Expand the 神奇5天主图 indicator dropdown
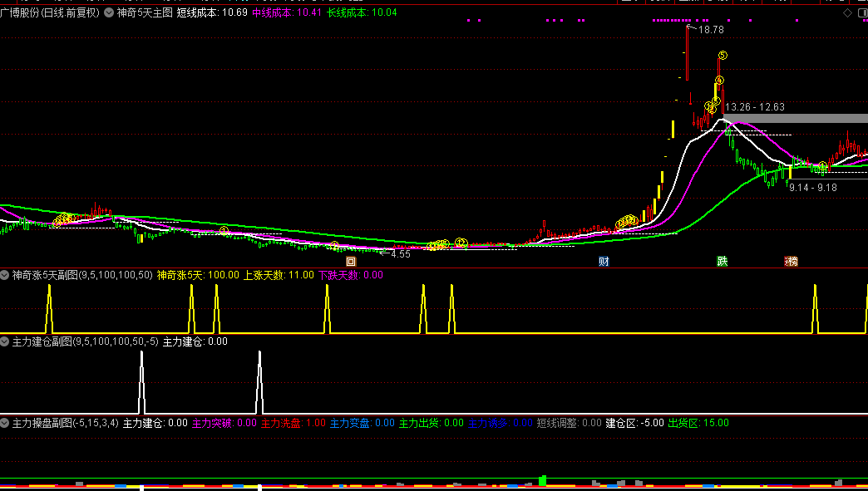Image resolution: width=868 pixels, height=491 pixels. [x=109, y=13]
